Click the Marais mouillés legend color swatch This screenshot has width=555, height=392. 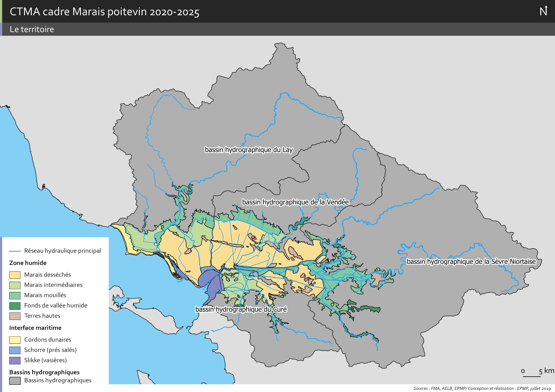coord(15,296)
